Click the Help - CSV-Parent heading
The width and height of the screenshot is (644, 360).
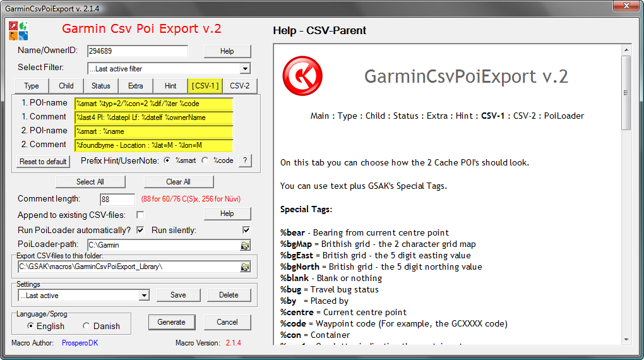click(319, 30)
